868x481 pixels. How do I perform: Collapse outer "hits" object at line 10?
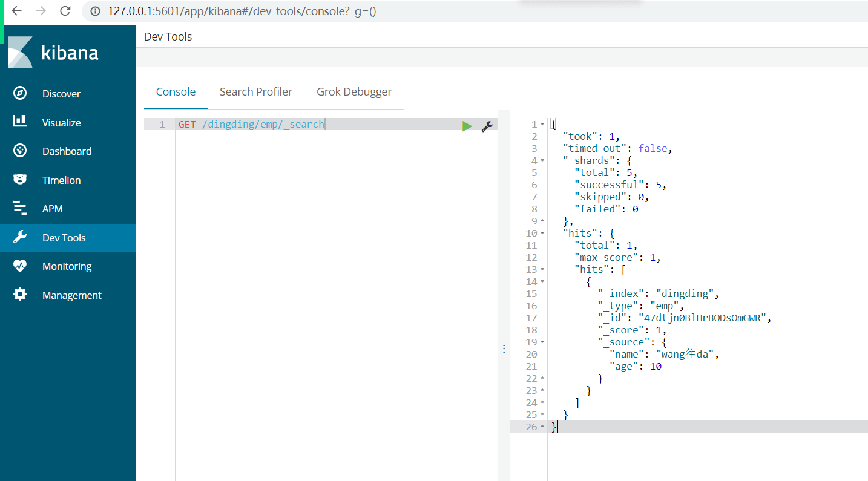tap(542, 233)
